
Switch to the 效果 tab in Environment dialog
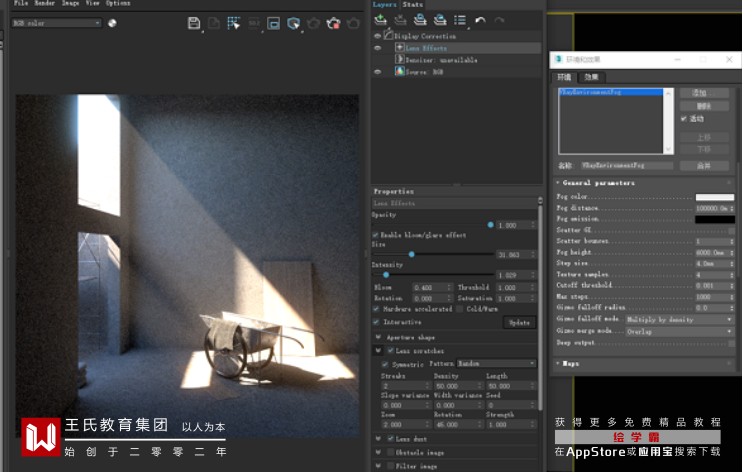[591, 77]
